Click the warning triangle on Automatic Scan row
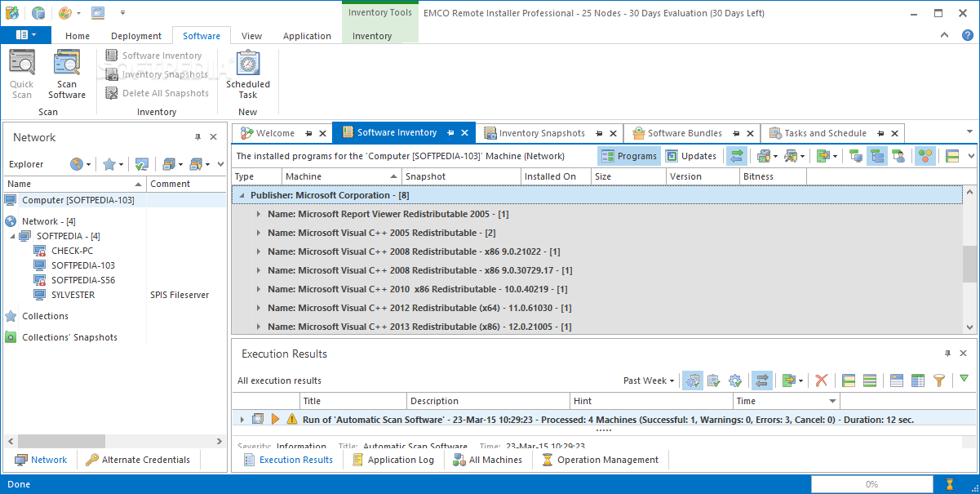Image resolution: width=980 pixels, height=494 pixels. (292, 419)
